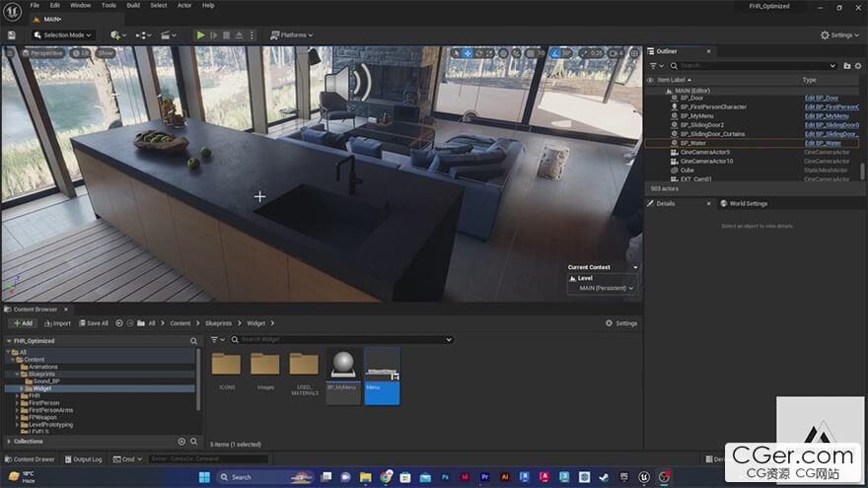The image size is (868, 488).
Task: Open Content Browser Settings
Action: 621,323
